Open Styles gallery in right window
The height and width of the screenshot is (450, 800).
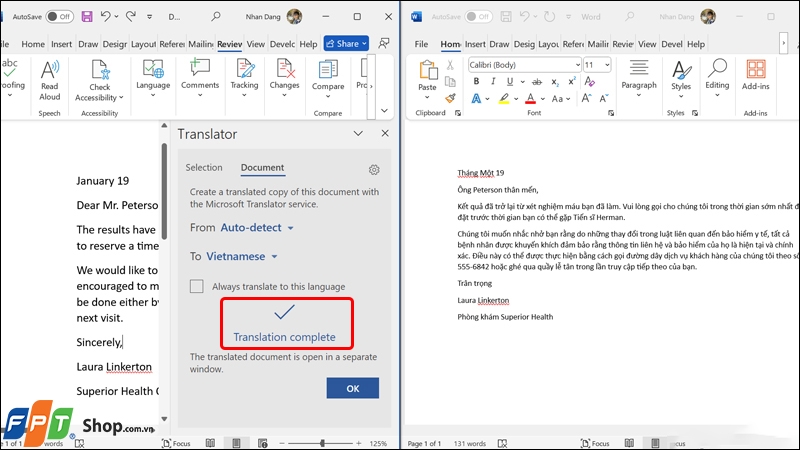point(681,78)
